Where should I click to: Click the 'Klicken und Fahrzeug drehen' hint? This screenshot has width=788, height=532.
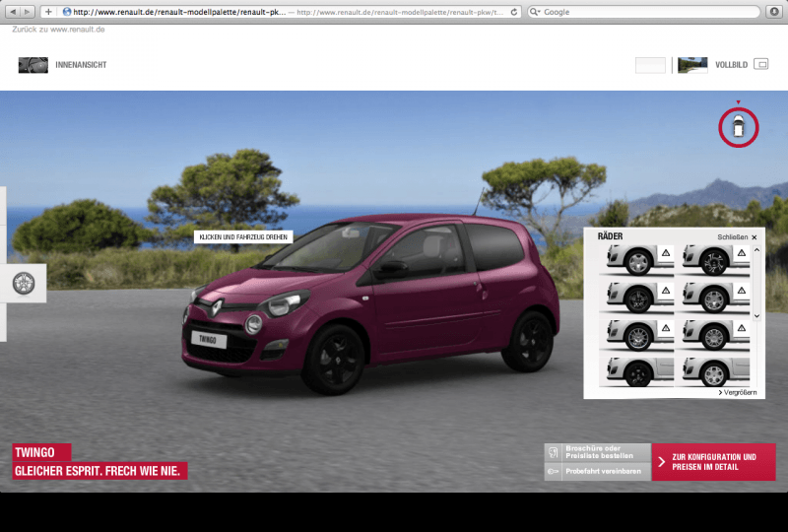243,236
